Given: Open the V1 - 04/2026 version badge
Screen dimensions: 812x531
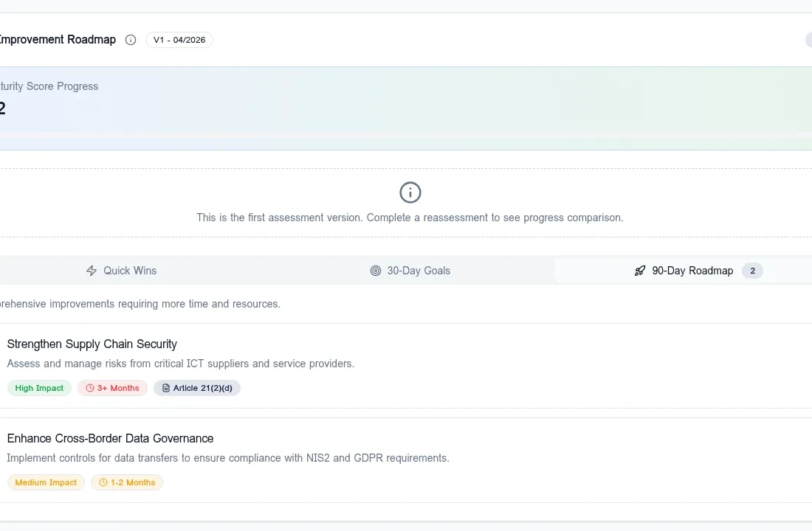Looking at the screenshot, I should pyautogui.click(x=179, y=40).
